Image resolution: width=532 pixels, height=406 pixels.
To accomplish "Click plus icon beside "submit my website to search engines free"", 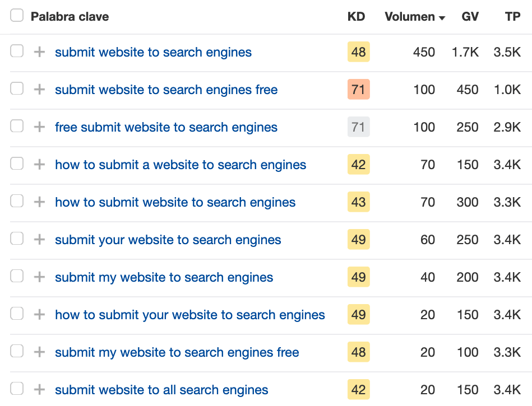I will pos(39,352).
